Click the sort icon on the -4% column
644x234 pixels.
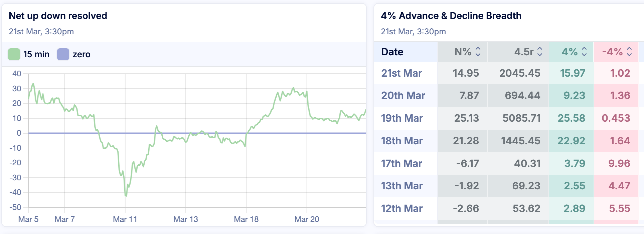[x=630, y=52]
